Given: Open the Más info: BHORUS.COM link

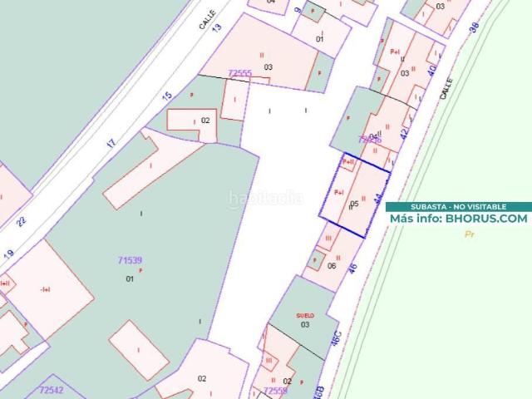Looking at the screenshot, I should 459,219.
